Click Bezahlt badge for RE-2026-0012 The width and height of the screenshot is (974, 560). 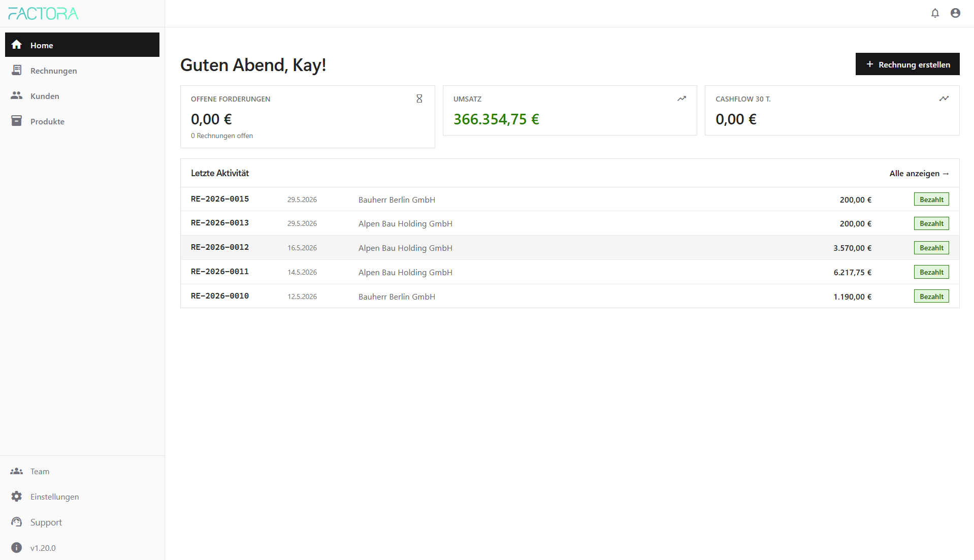tap(931, 248)
